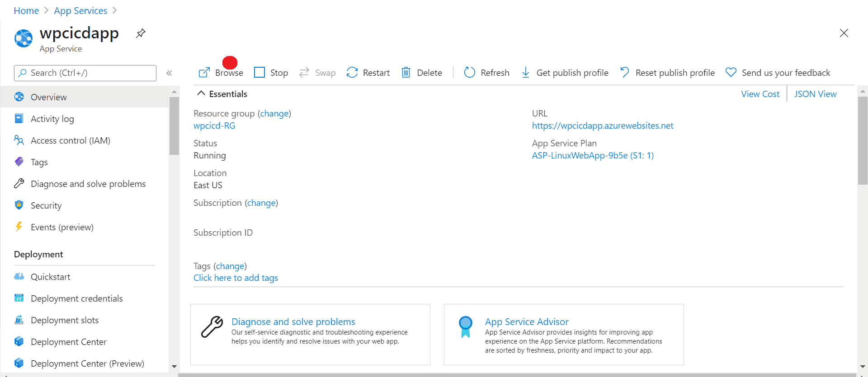Open App Service Advisor card title
Image resolution: width=868 pixels, height=377 pixels.
pos(527,321)
